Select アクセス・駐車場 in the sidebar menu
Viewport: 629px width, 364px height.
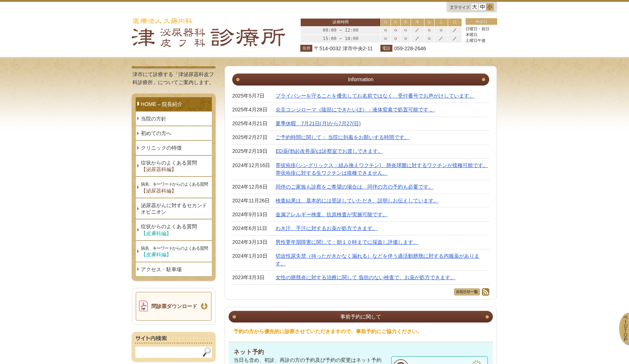(161, 269)
